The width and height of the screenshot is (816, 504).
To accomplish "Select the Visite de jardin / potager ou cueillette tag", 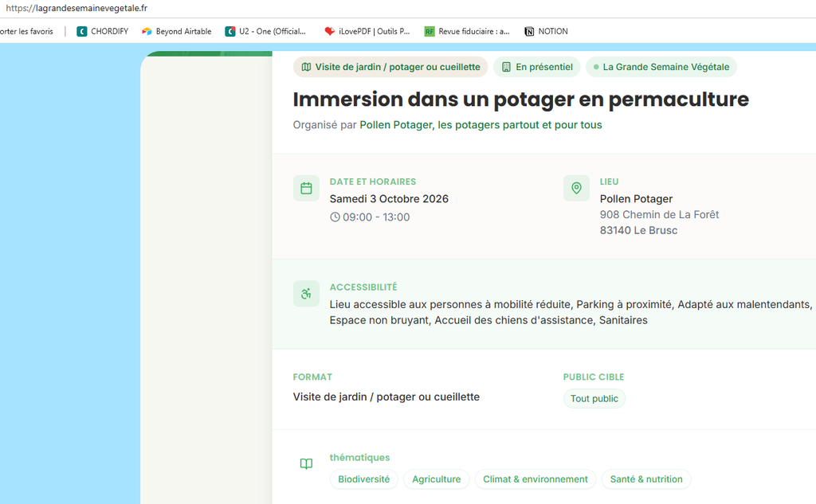I will tap(390, 67).
